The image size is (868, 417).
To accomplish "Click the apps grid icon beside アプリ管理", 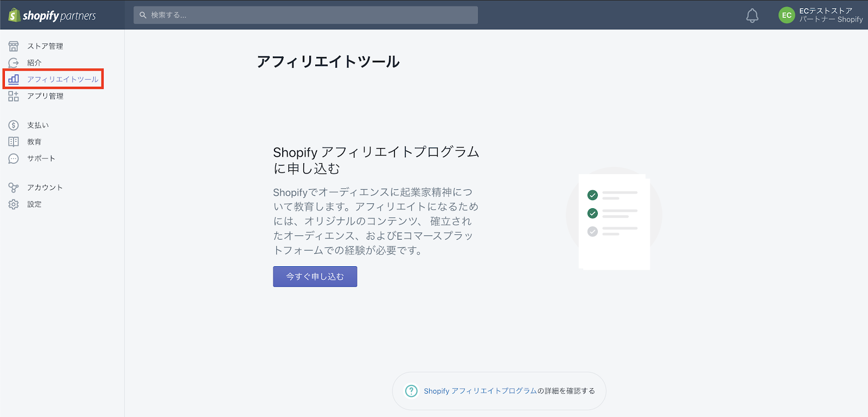I will [14, 96].
